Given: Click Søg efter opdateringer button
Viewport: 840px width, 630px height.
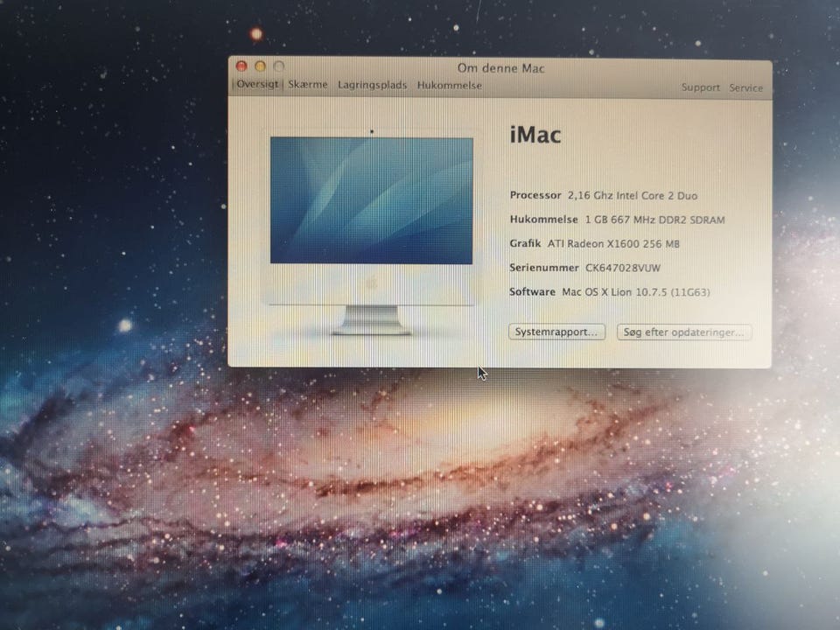Looking at the screenshot, I should [683, 332].
